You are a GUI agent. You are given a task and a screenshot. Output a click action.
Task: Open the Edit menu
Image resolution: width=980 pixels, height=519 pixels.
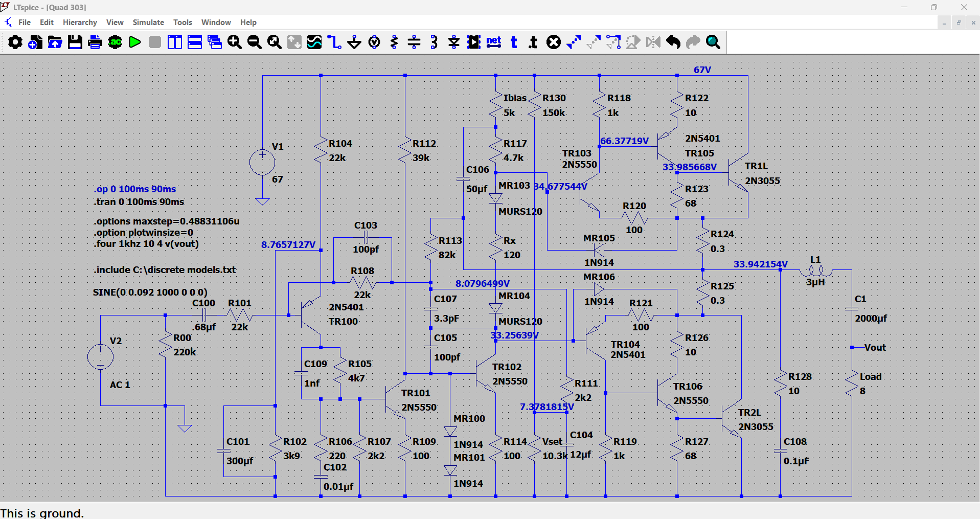coord(47,22)
